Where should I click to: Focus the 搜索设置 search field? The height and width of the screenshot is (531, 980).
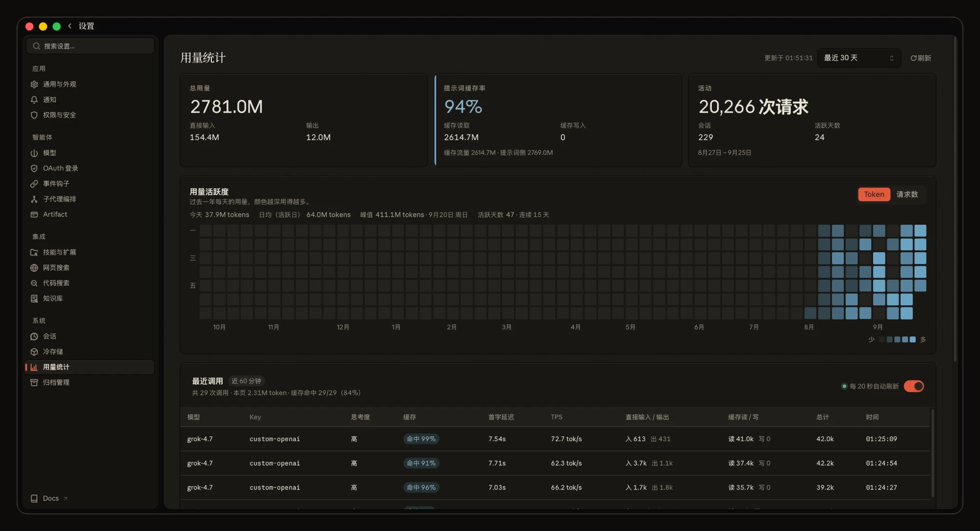click(x=90, y=46)
